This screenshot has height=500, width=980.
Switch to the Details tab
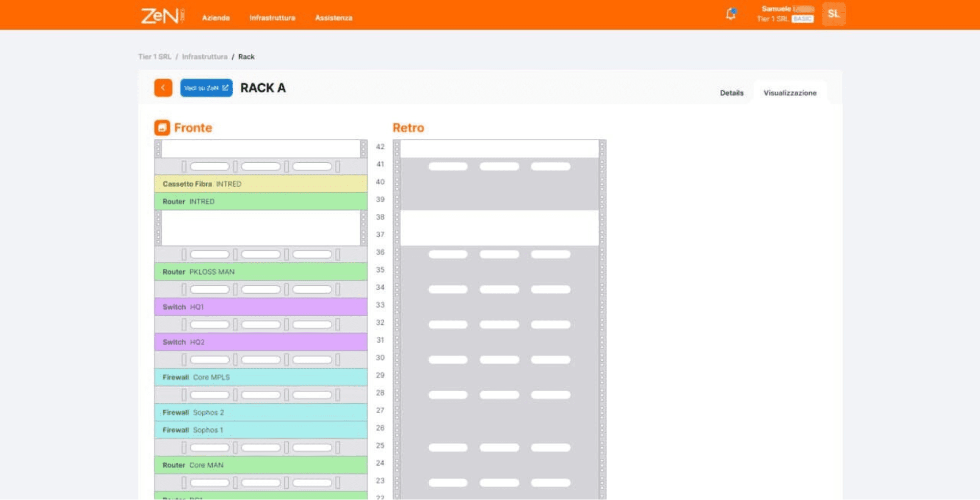731,93
